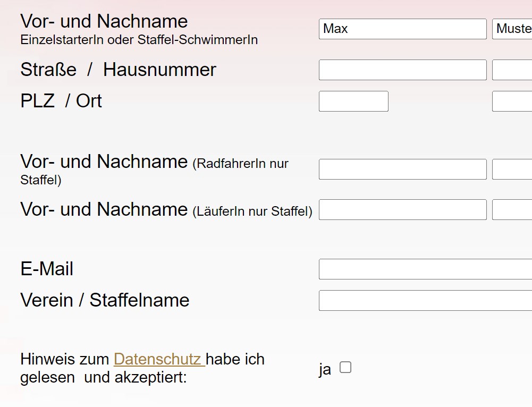Click the Verein / Staffelname label
The image size is (532, 407).
[105, 300]
